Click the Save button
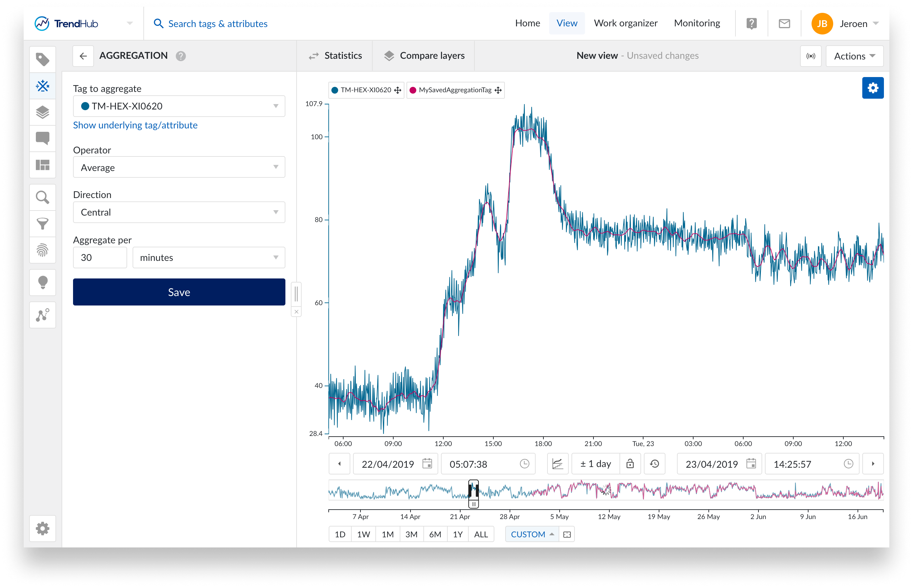The width and height of the screenshot is (913, 588). (179, 292)
